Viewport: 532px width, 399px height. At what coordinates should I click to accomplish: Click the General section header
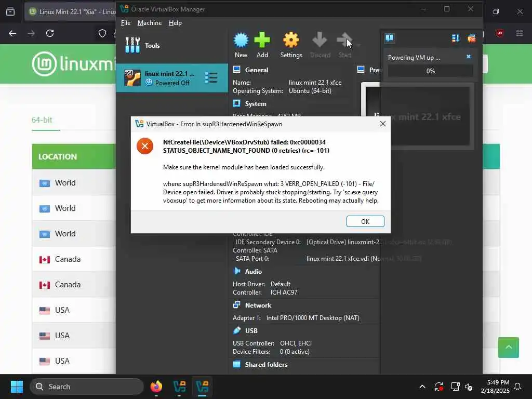(x=257, y=70)
